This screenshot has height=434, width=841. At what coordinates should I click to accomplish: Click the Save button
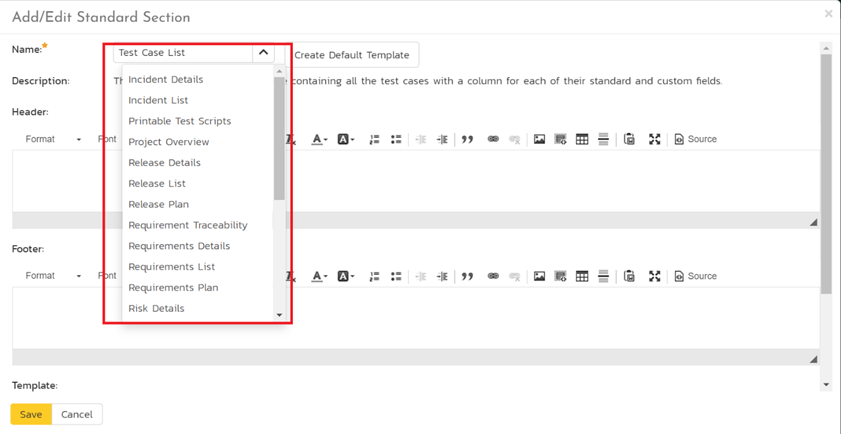[x=31, y=414]
